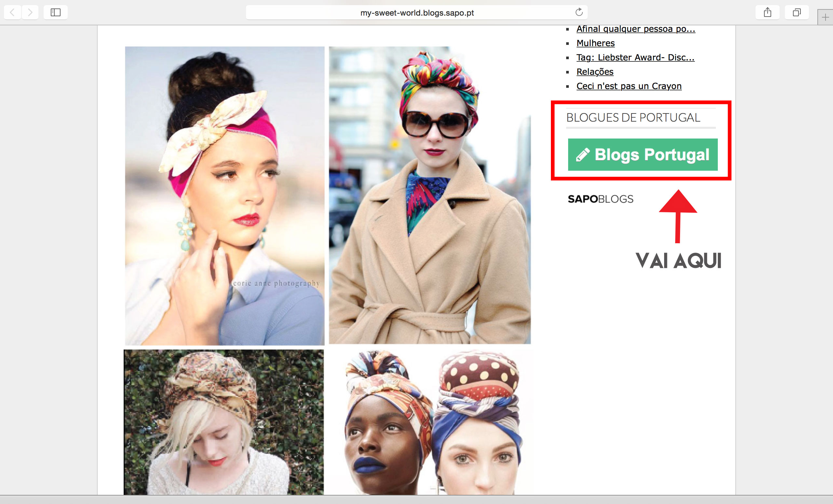Click the SAPO BLOGS logo

(600, 199)
